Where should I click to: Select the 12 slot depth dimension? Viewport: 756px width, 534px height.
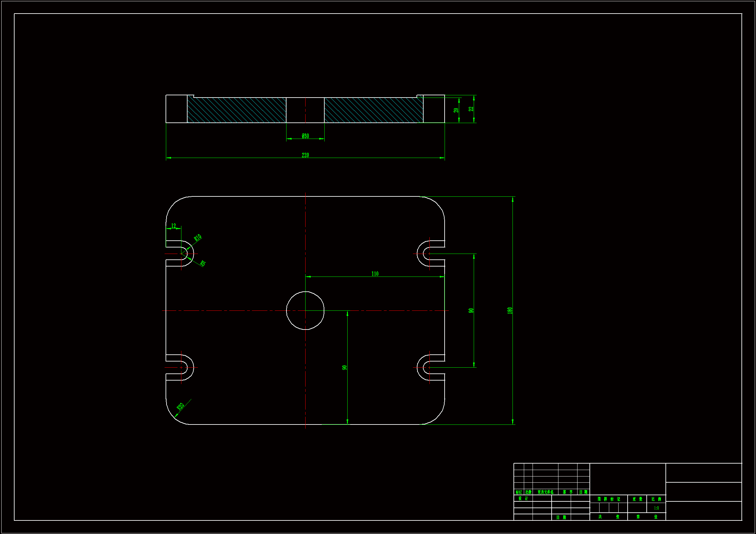[174, 226]
